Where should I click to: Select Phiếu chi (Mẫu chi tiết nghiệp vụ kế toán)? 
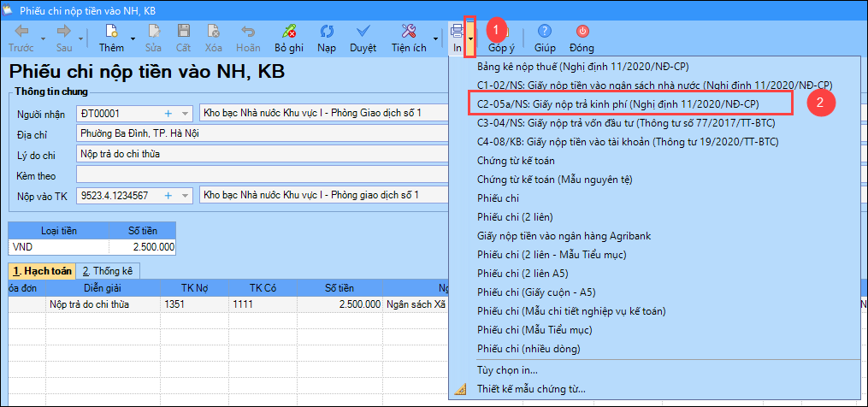pyautogui.click(x=571, y=311)
